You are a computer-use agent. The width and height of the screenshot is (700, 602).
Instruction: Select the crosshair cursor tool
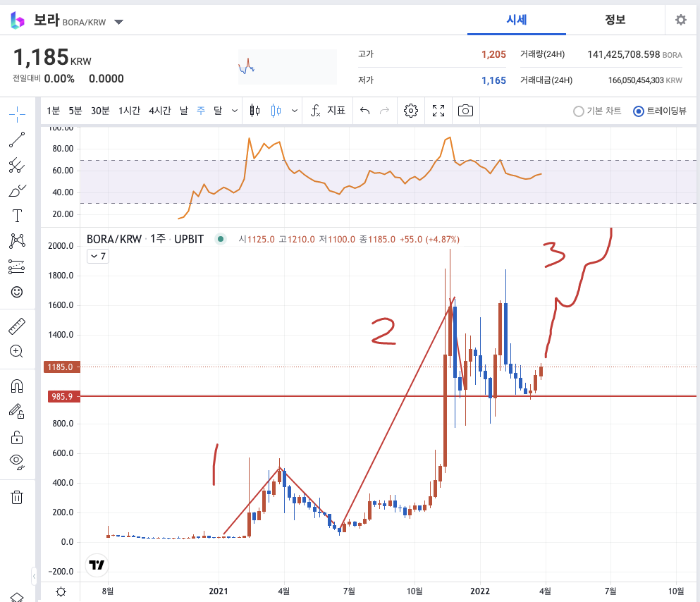pos(17,114)
